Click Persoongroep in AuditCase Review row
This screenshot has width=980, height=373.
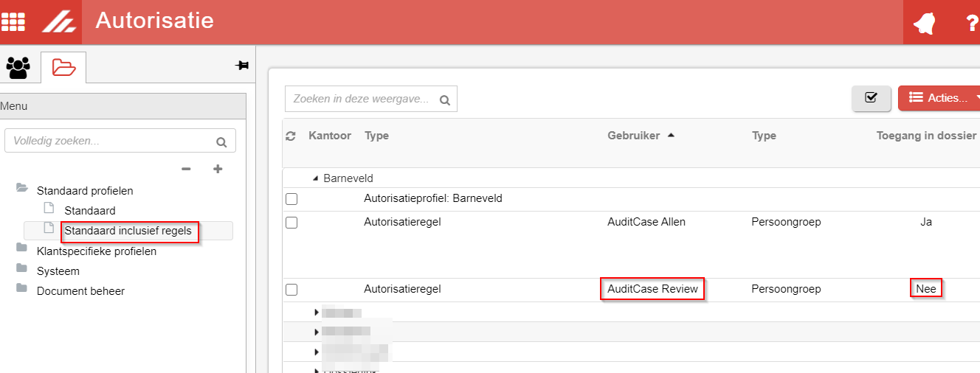pos(786,289)
